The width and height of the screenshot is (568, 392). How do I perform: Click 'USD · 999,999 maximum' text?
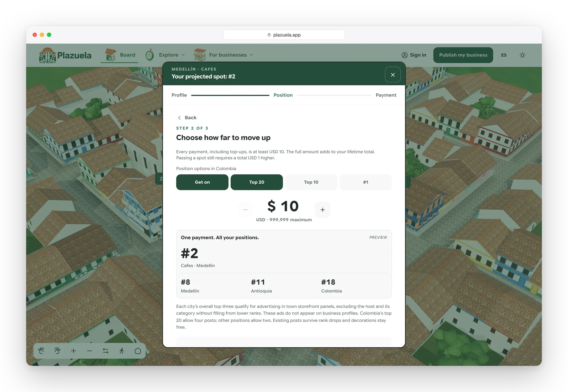284,220
